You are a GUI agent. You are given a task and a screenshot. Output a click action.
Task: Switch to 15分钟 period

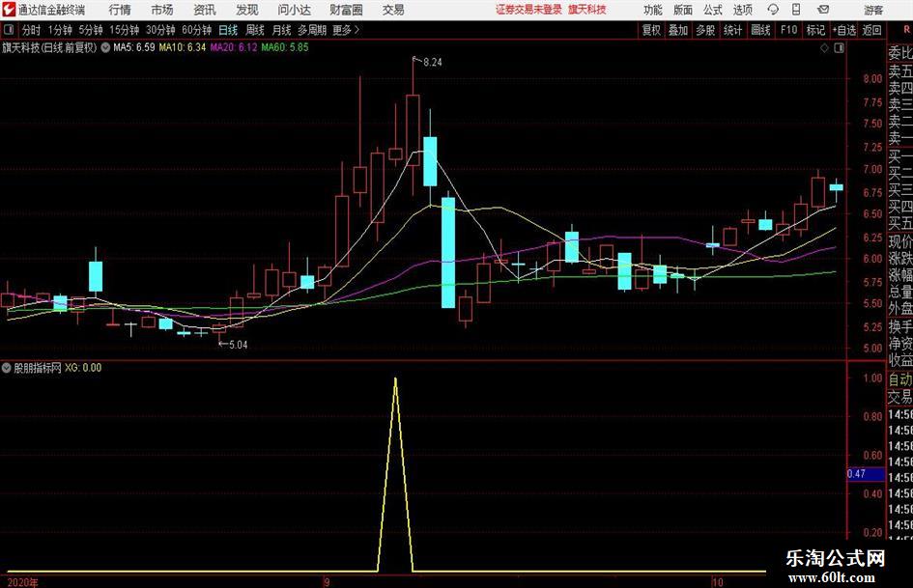(x=125, y=30)
